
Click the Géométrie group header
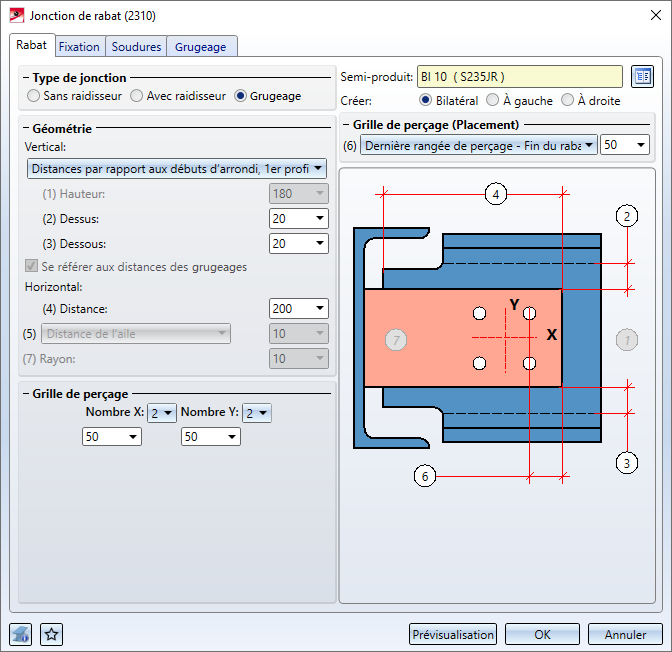62,129
